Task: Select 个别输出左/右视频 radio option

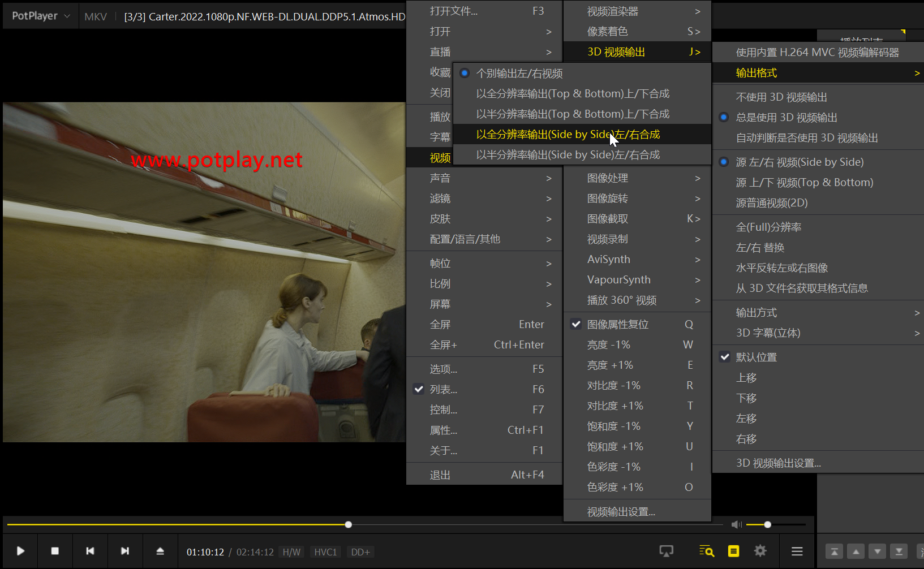Action: coord(582,74)
